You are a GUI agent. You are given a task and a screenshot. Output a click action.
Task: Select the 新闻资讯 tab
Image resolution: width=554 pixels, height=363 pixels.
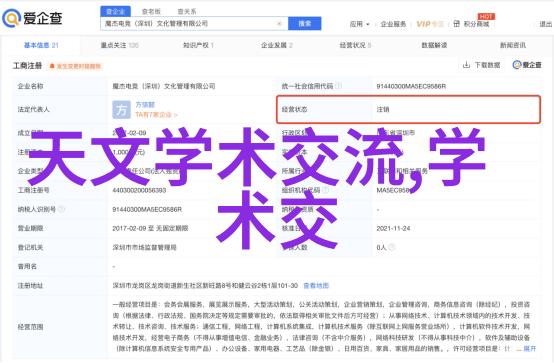tap(513, 45)
